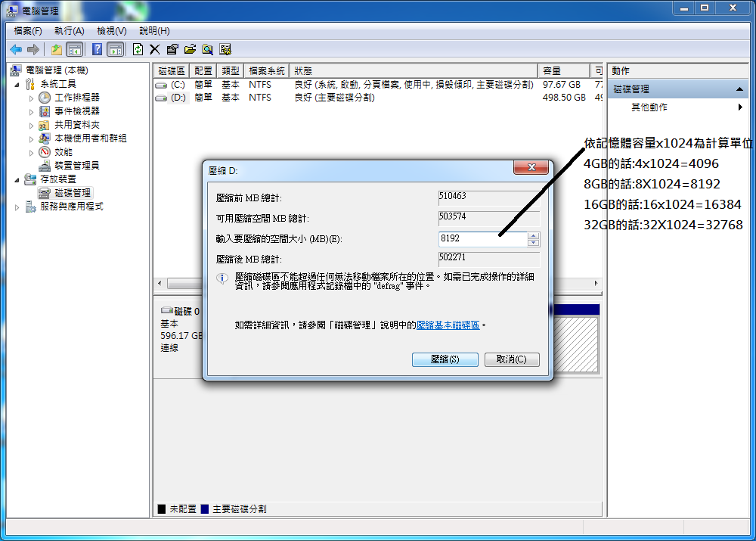Sort by the 配置 column header
This screenshot has height=541, width=756.
pos(203,71)
